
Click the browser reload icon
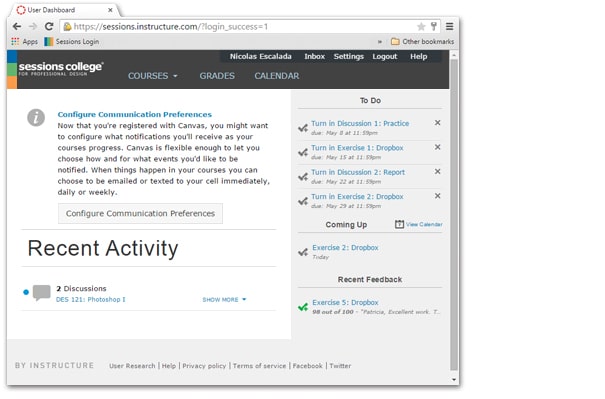coord(49,26)
